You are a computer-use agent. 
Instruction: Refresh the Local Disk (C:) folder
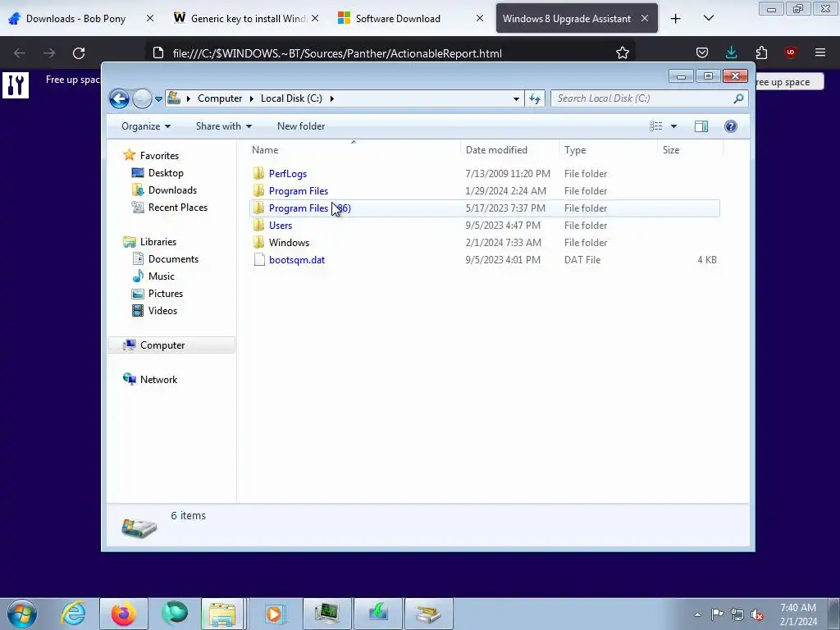(535, 98)
